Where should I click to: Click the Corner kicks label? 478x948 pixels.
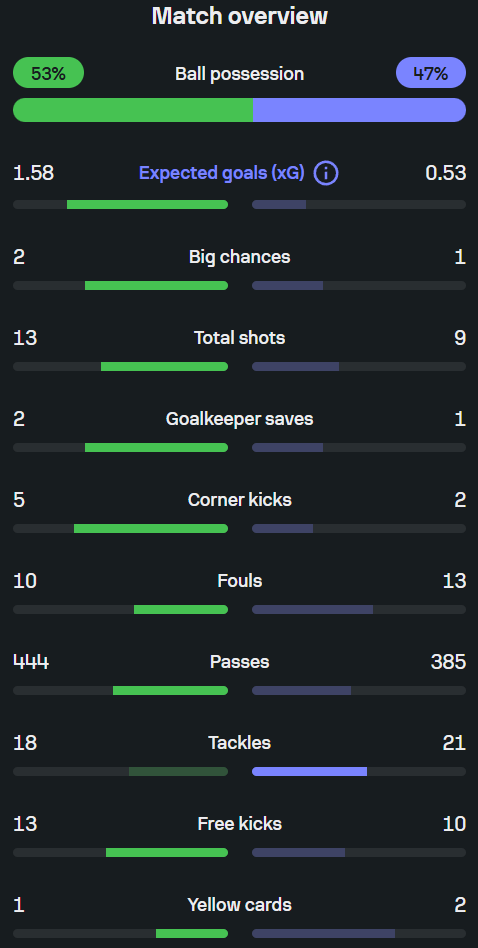click(239, 500)
